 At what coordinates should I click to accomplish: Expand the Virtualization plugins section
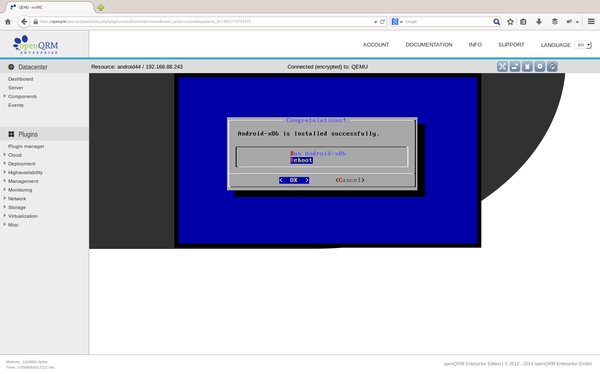click(x=23, y=216)
